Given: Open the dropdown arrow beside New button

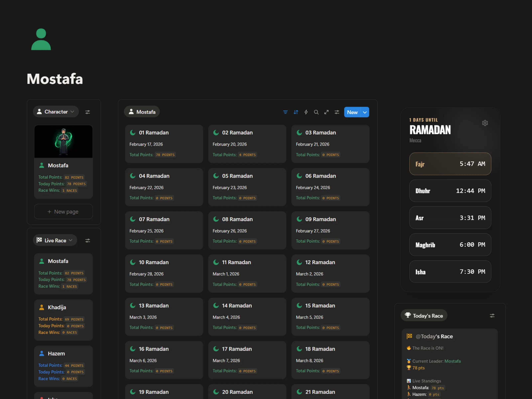Looking at the screenshot, I should (x=365, y=112).
